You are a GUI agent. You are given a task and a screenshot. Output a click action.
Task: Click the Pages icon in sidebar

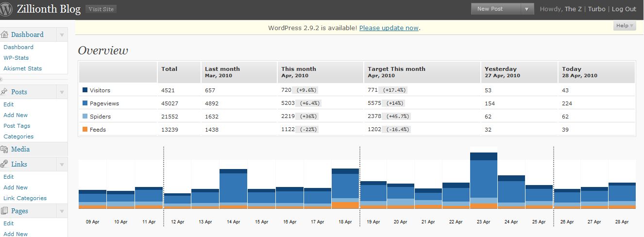point(4,211)
